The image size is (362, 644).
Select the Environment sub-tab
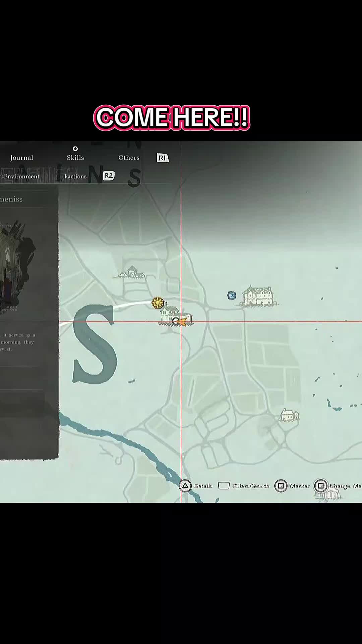click(21, 176)
